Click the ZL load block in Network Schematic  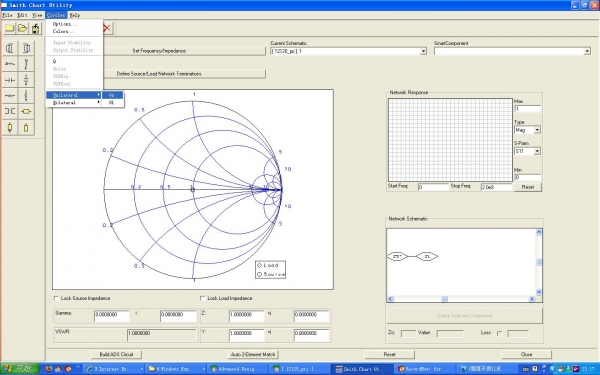[x=427, y=256]
